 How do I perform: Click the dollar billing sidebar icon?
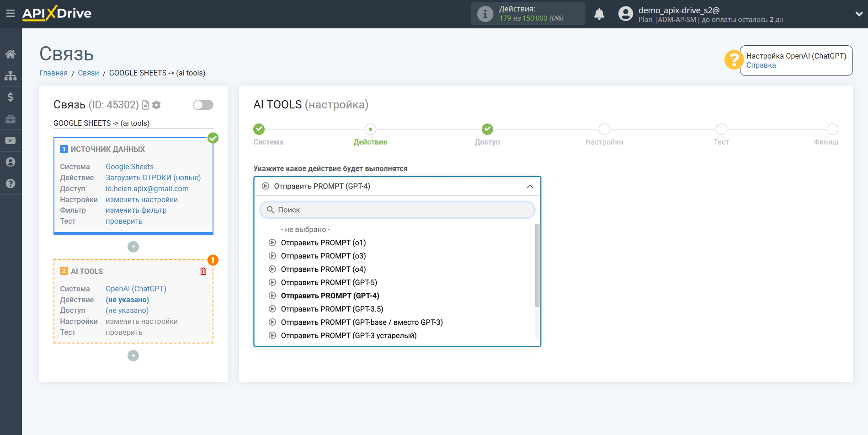pos(11,97)
